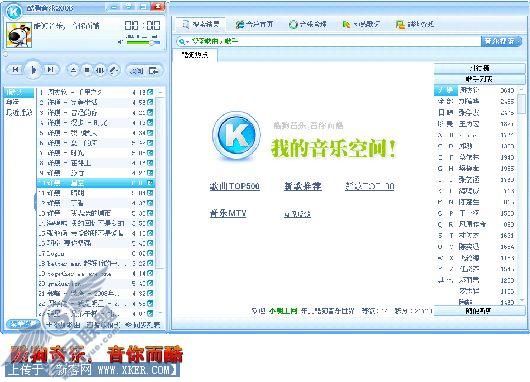Select the English-titled song in playlist row 20
This screenshot has height=382, width=530.
pos(96,283)
